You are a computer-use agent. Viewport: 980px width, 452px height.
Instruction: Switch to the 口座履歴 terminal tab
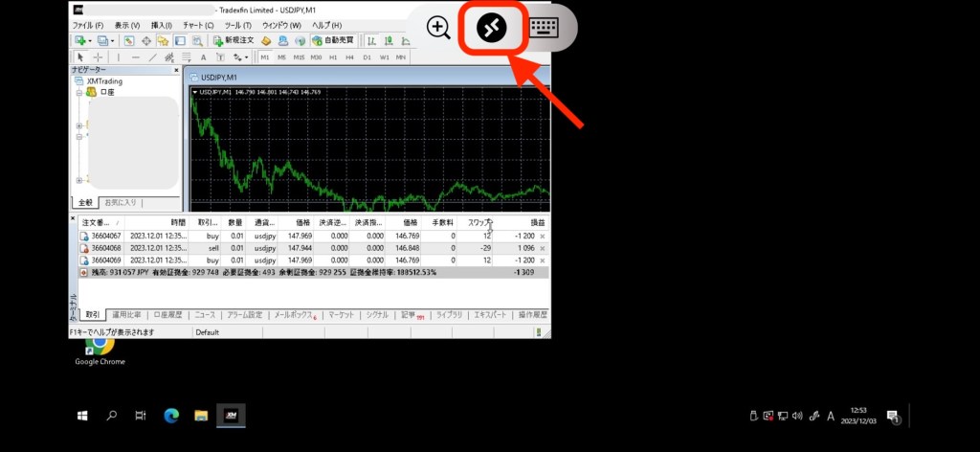click(x=168, y=314)
